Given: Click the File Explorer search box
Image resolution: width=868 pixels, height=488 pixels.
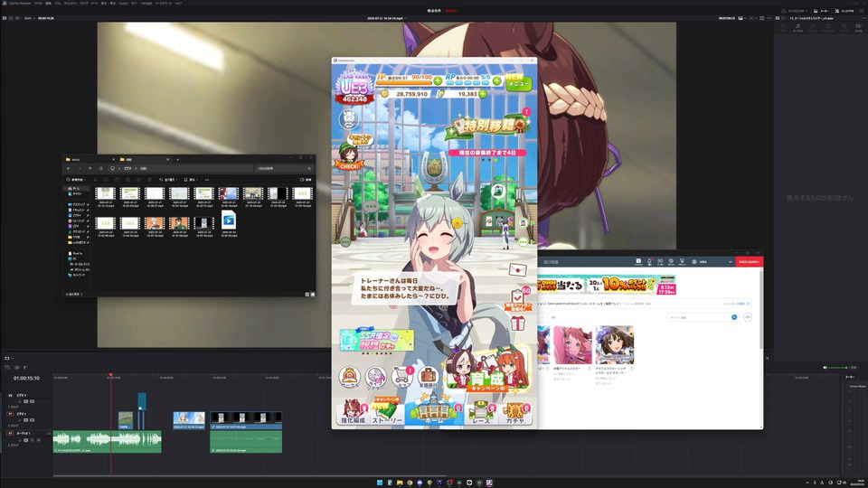Looking at the screenshot, I should (284, 168).
